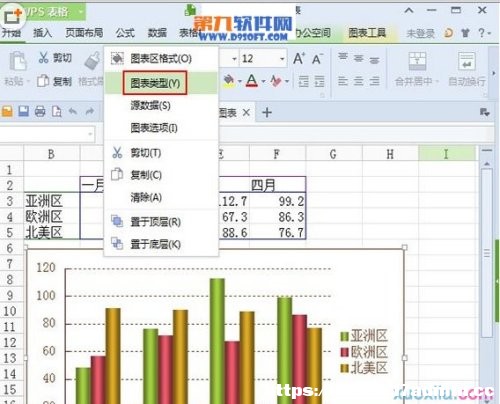The width and height of the screenshot is (500, 404).
Task: Click the Print icon in quick toolbar
Action: coord(40,111)
